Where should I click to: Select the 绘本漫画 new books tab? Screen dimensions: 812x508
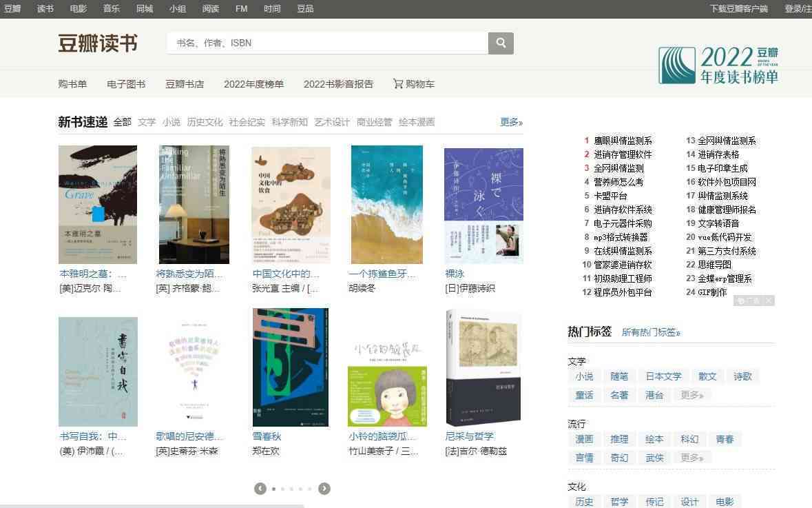tap(417, 122)
